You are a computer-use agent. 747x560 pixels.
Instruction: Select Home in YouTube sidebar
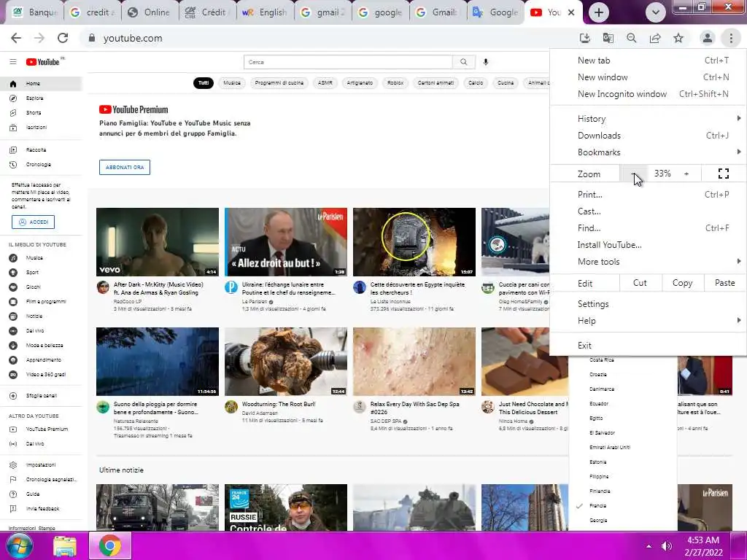coord(41,83)
